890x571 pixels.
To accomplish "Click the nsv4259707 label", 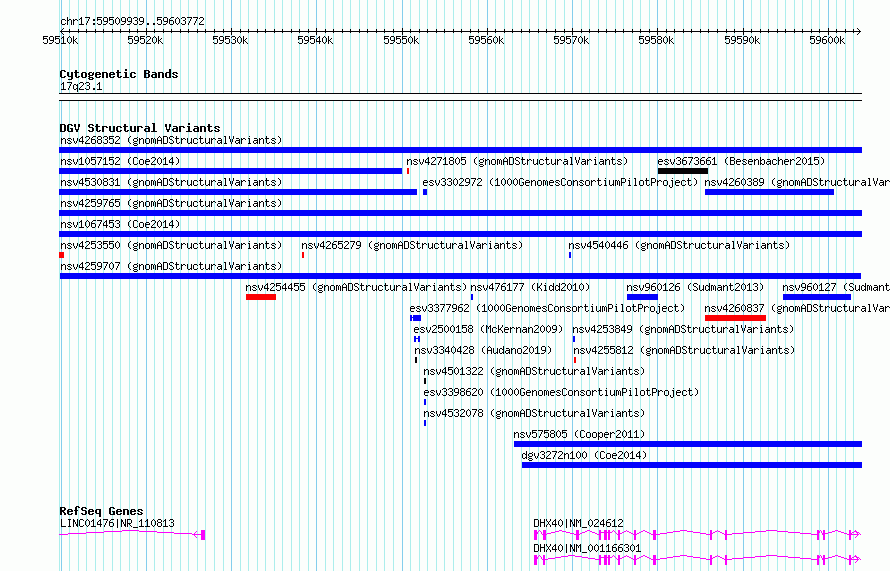I will tap(171, 266).
